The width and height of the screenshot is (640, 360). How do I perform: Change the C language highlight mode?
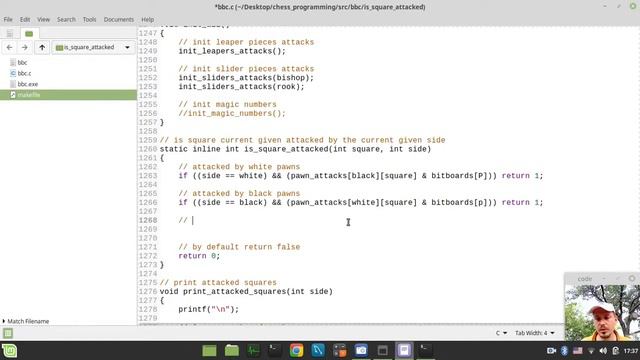click(x=501, y=333)
